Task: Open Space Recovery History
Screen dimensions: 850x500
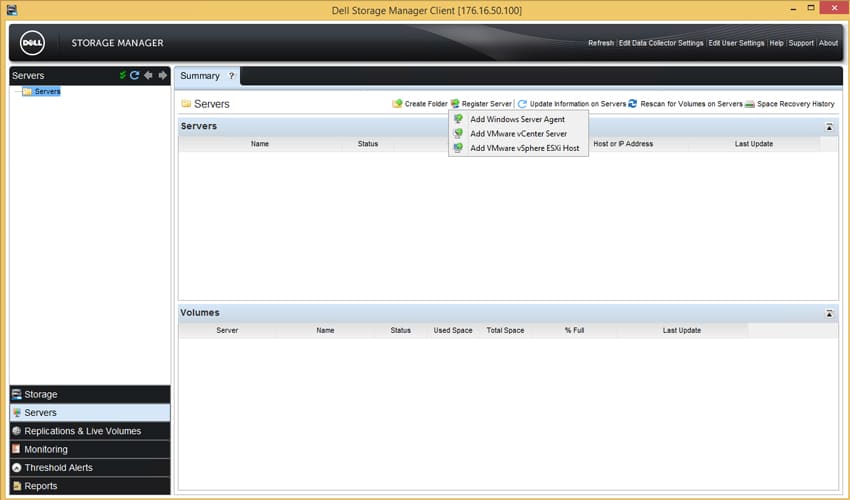Action: [789, 104]
